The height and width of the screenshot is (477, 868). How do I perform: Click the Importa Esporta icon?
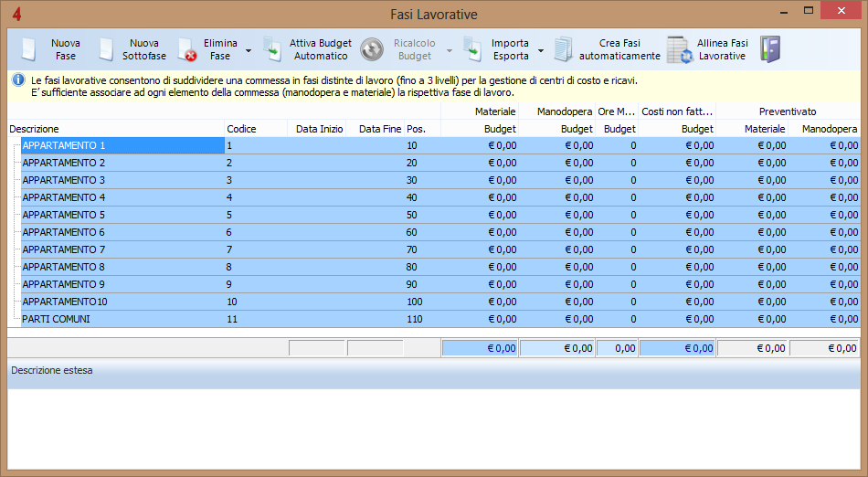tap(472, 49)
